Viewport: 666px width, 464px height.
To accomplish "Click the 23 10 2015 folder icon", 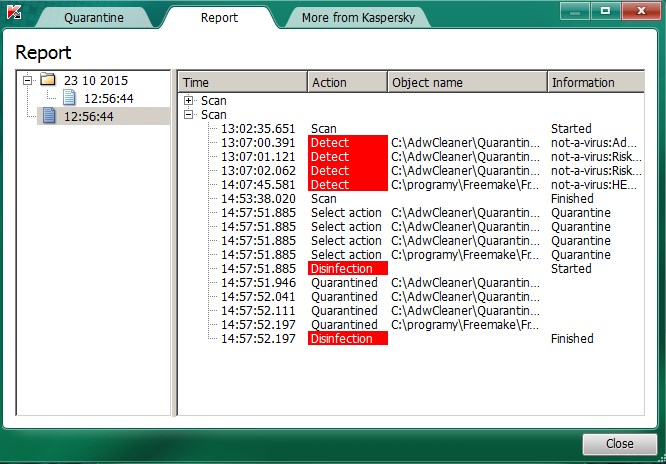I will pos(48,79).
